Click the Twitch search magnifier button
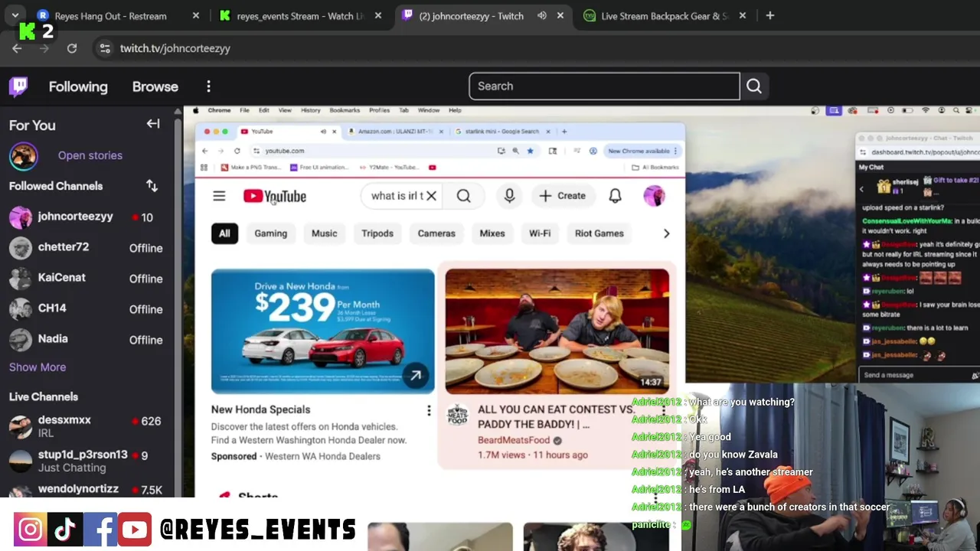The width and height of the screenshot is (980, 551). (x=754, y=86)
